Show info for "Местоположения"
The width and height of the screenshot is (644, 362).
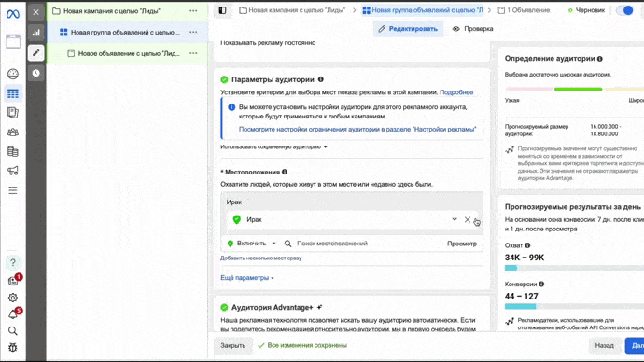[x=285, y=172]
